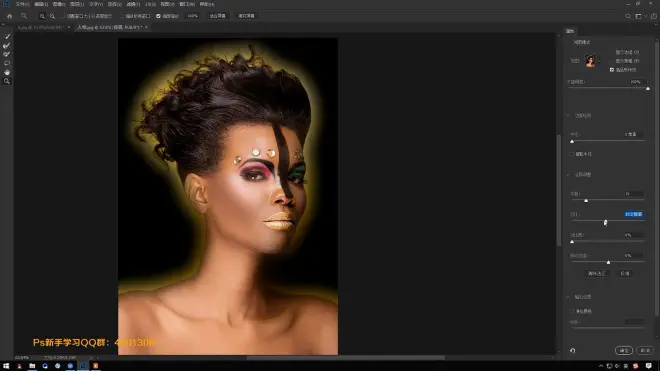Click the Radius slider handle
Viewport: 660px width, 371px height.
click(572, 141)
